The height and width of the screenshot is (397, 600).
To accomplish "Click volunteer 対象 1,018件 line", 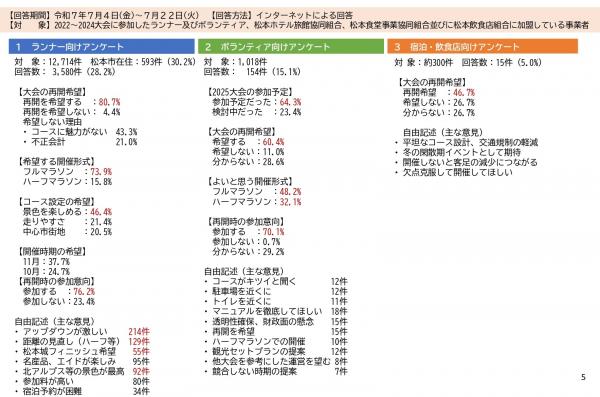I will 236,62.
